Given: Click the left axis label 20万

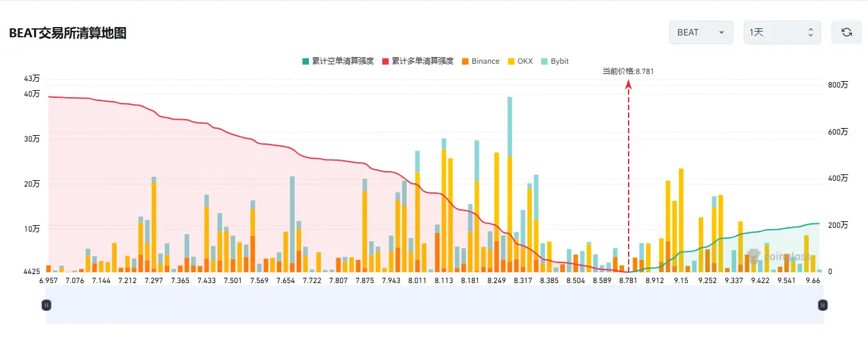Looking at the screenshot, I should (x=32, y=184).
